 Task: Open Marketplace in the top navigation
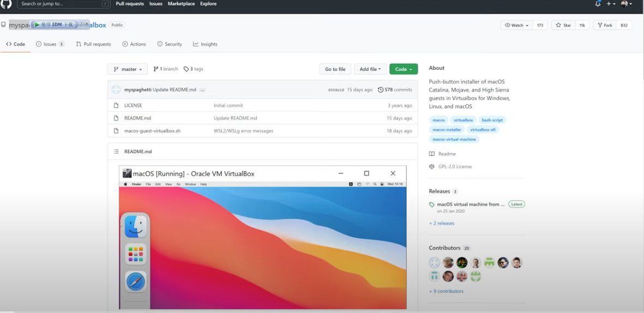pos(181,4)
